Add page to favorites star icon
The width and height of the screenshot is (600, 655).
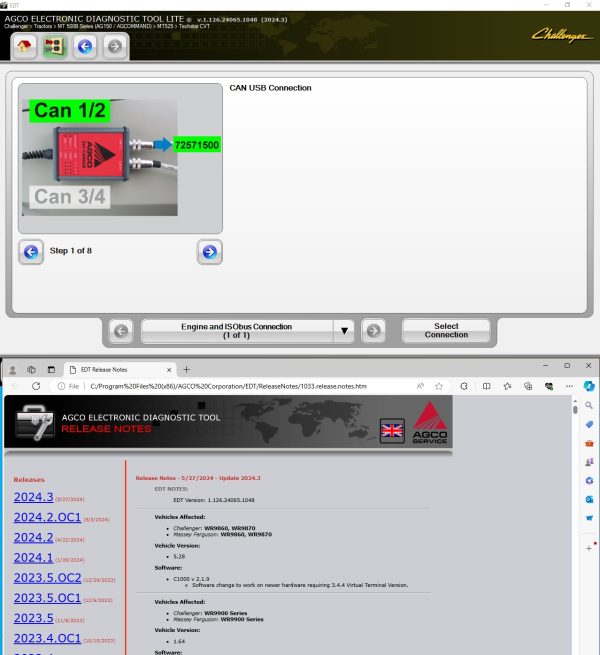pos(439,386)
